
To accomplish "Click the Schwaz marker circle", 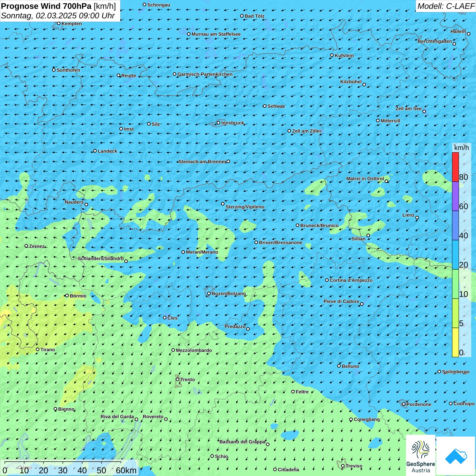I will [265, 106].
